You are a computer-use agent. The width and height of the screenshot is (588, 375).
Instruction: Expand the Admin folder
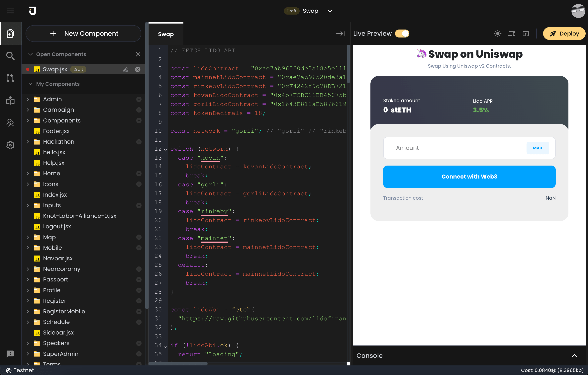click(x=28, y=99)
